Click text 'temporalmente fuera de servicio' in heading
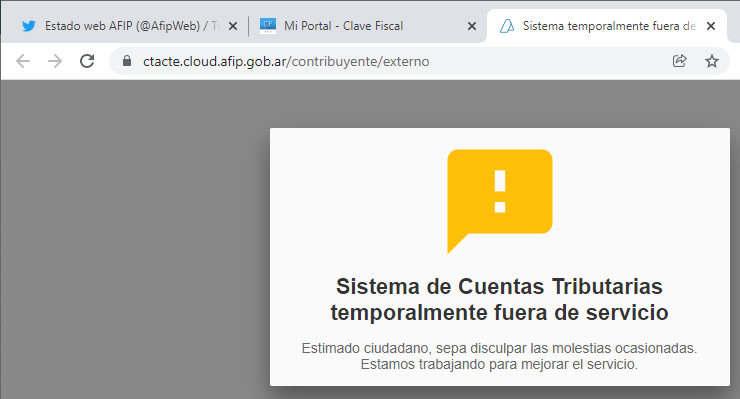The height and width of the screenshot is (399, 740). click(499, 313)
